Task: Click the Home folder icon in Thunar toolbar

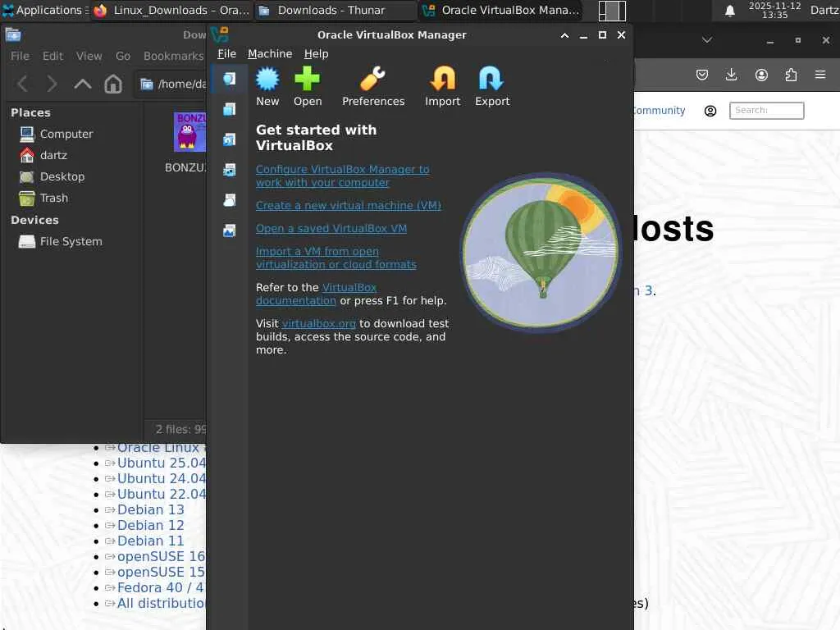Action: 113,84
